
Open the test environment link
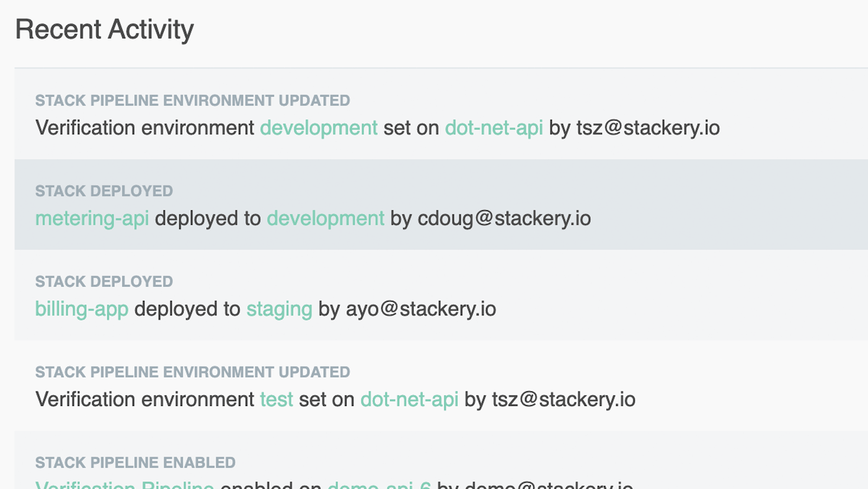[277, 400]
